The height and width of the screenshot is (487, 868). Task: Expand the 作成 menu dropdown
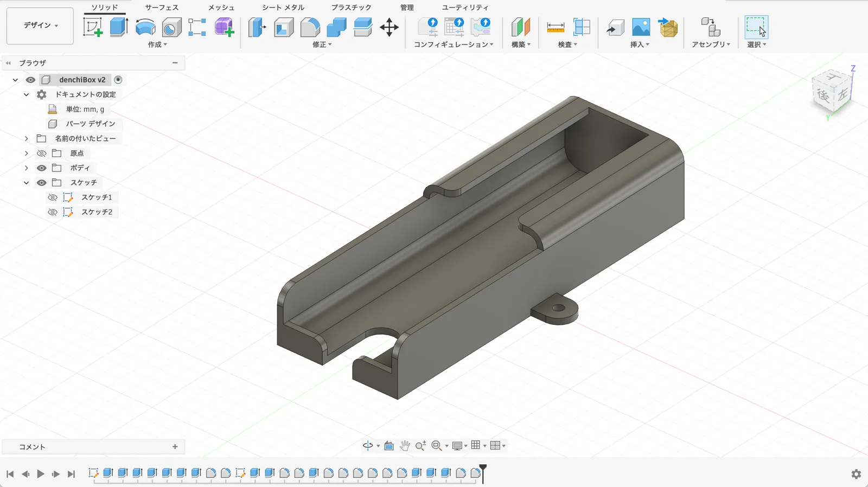[157, 44]
